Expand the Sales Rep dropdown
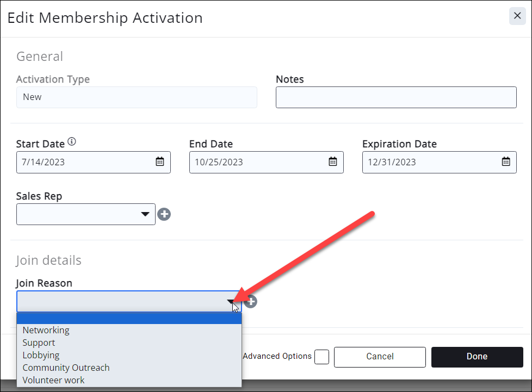Screen dimensions: 532x392 [145, 214]
